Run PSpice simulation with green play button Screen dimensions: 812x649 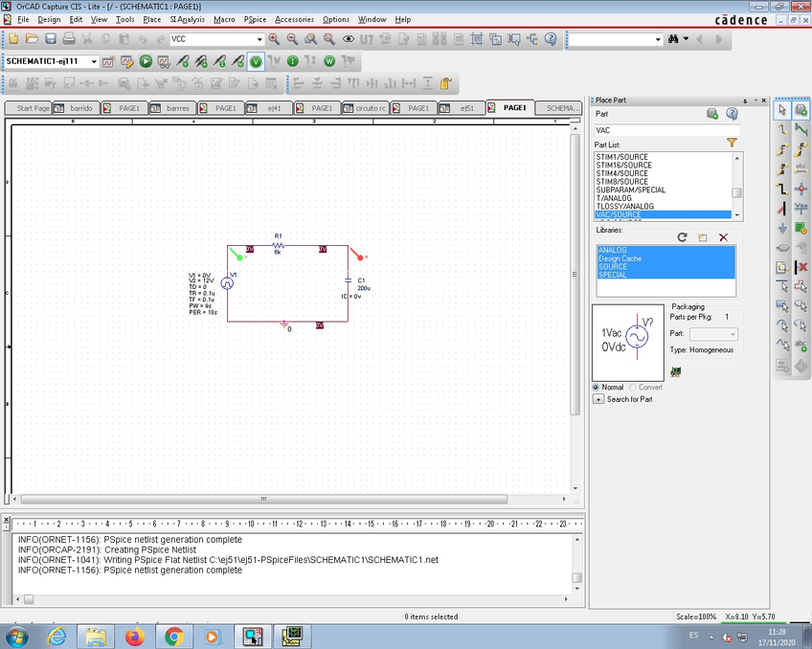click(146, 61)
